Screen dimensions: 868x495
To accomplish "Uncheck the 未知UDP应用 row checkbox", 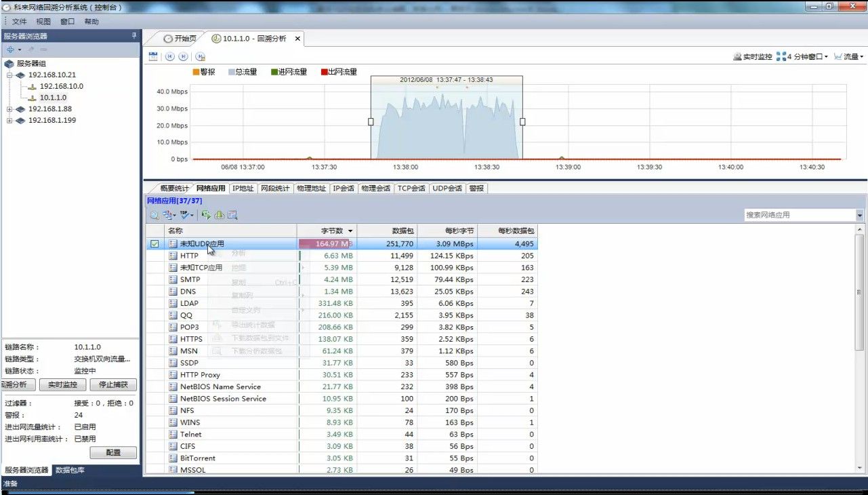I will click(154, 244).
